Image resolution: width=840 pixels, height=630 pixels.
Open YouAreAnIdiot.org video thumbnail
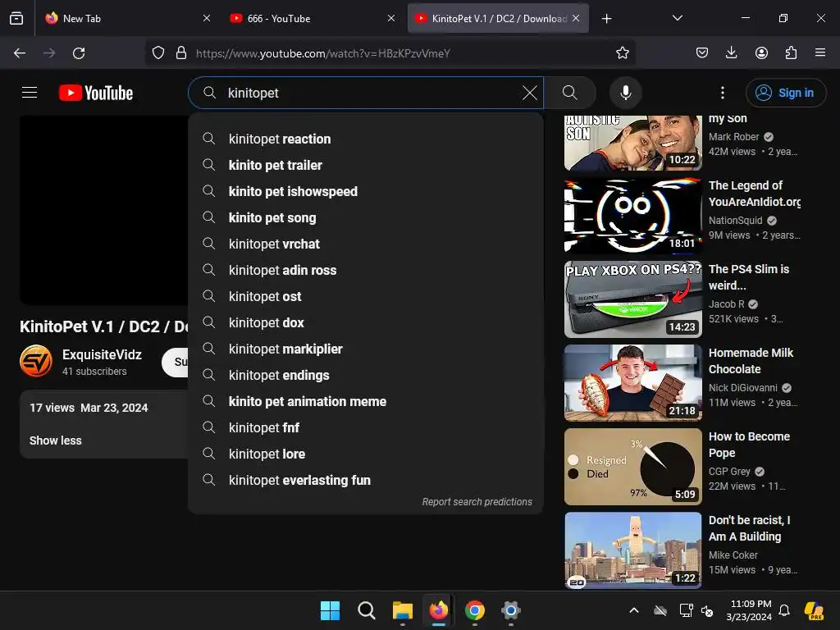[632, 216]
